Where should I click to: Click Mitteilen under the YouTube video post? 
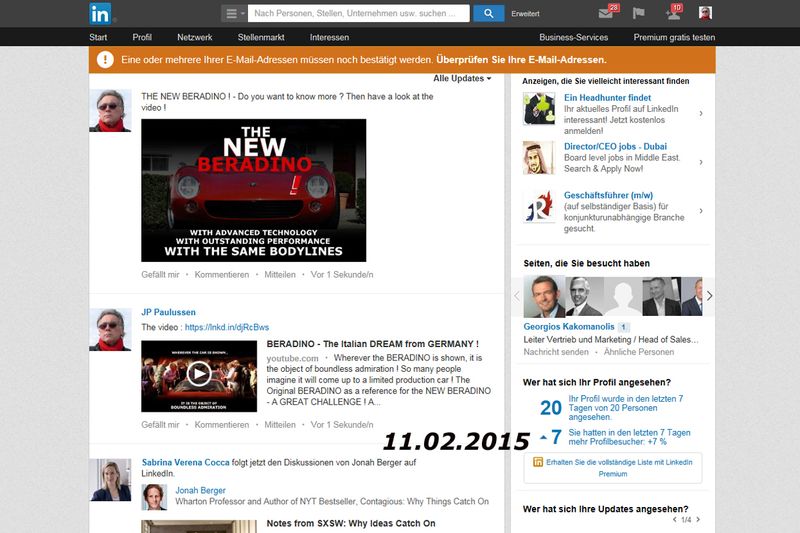coord(280,424)
